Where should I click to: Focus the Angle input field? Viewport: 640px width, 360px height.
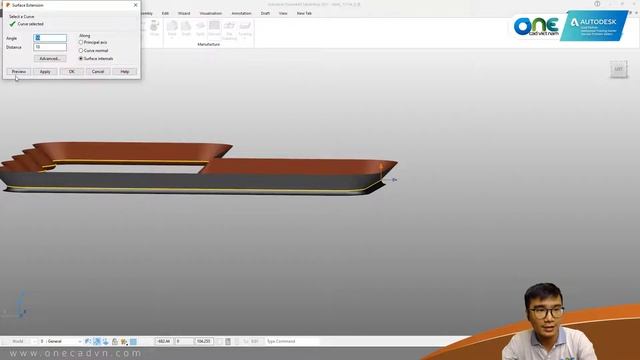pyautogui.click(x=50, y=38)
